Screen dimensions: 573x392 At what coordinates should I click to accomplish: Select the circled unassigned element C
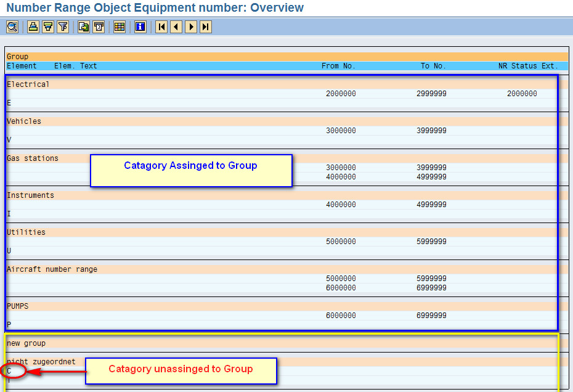pos(9,371)
